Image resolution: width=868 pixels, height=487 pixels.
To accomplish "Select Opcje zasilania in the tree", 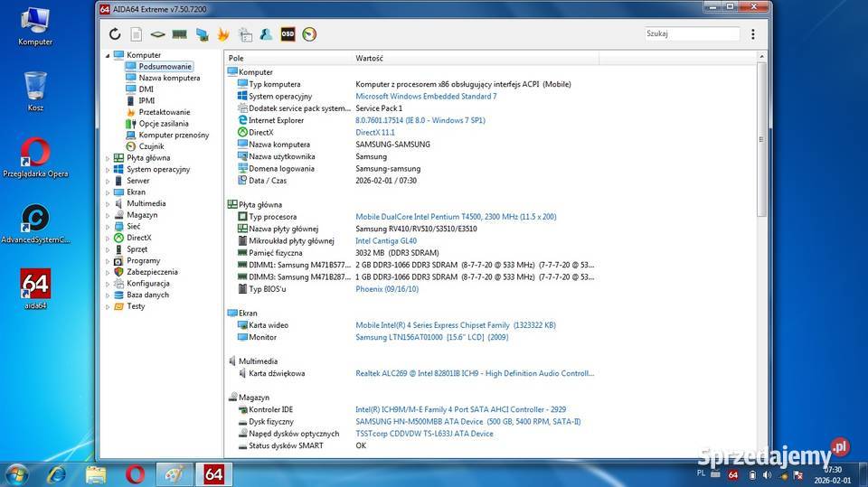I will pos(164,124).
